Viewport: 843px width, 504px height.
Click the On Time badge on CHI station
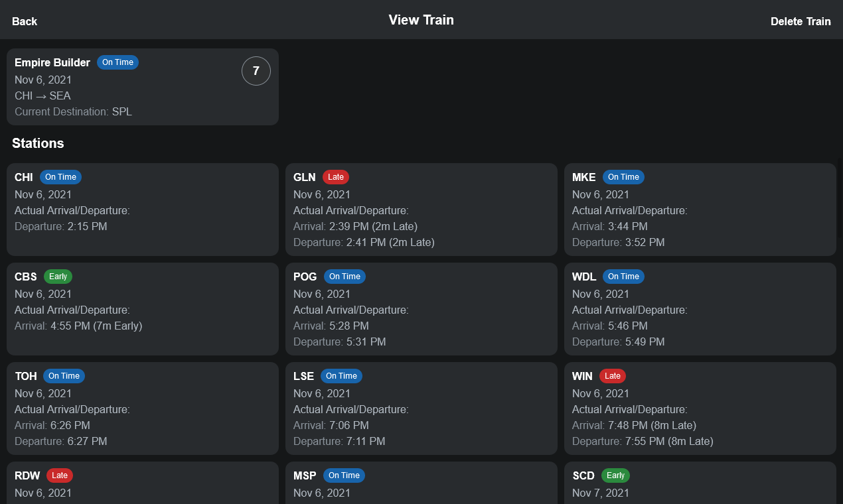pos(60,176)
